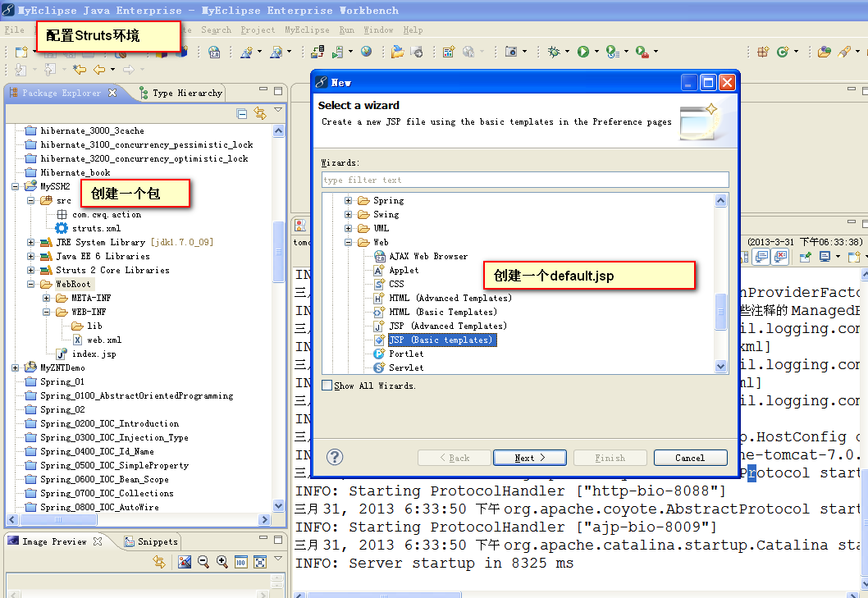Click the open folder toolbar icon

(x=397, y=52)
